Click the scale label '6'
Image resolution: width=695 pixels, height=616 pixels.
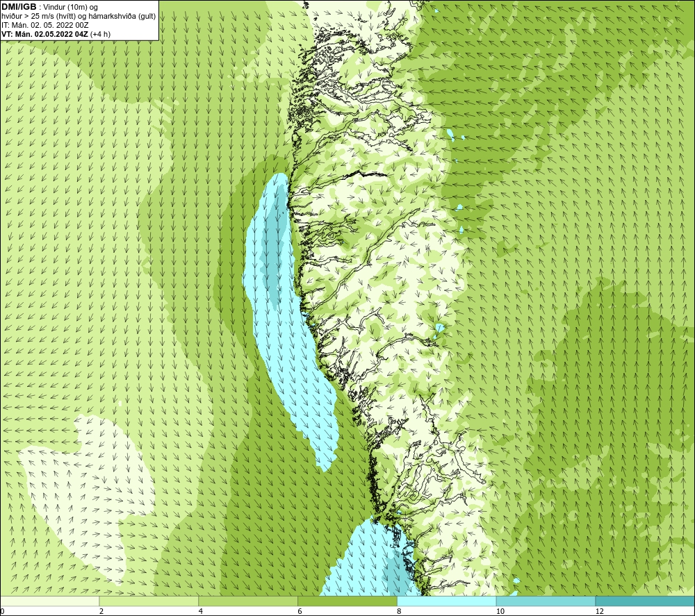point(300,611)
